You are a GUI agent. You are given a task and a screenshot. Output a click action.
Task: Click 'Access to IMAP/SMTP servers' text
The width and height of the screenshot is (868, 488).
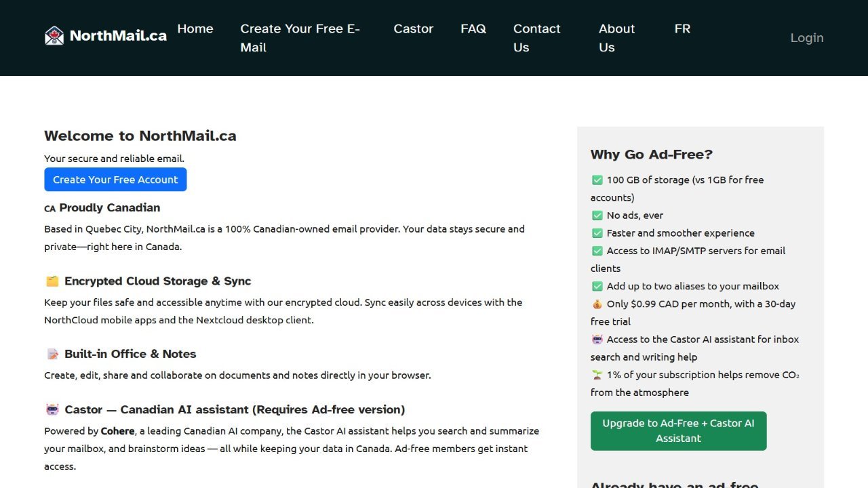[x=677, y=250]
